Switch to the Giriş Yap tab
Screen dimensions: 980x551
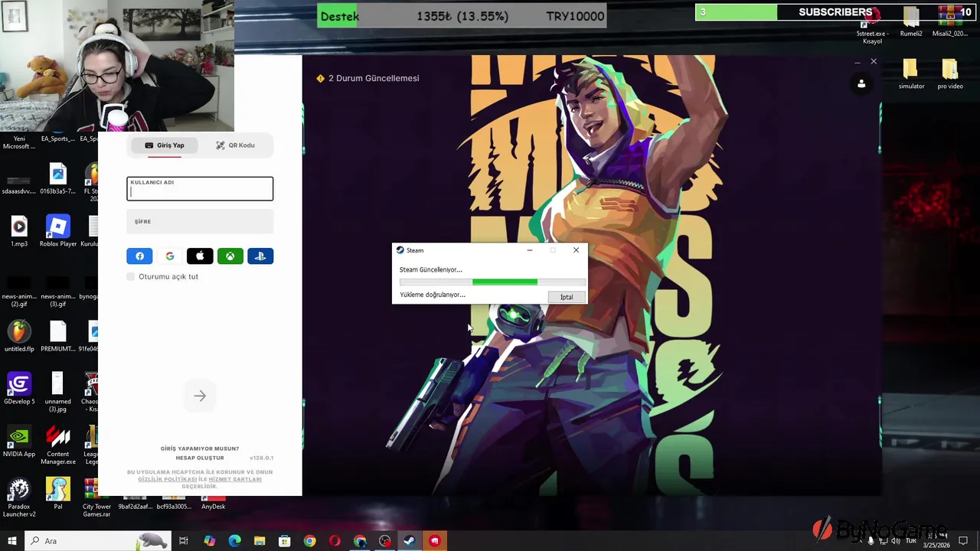click(165, 145)
